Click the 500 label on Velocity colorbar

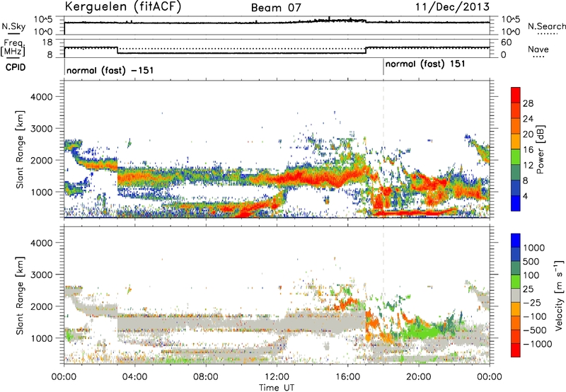[531, 261]
